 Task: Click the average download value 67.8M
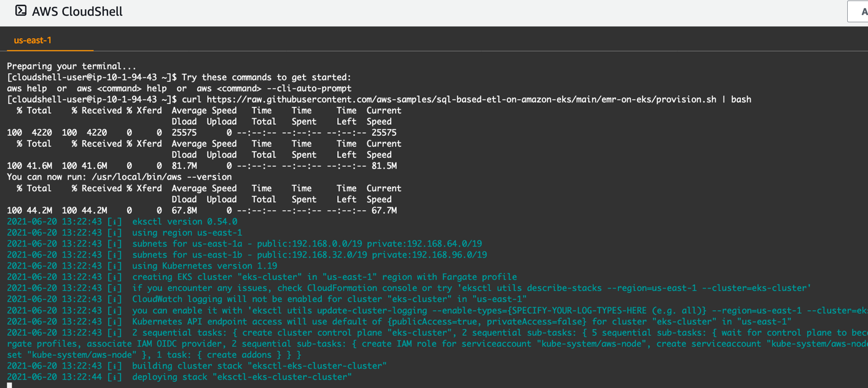[x=184, y=210]
